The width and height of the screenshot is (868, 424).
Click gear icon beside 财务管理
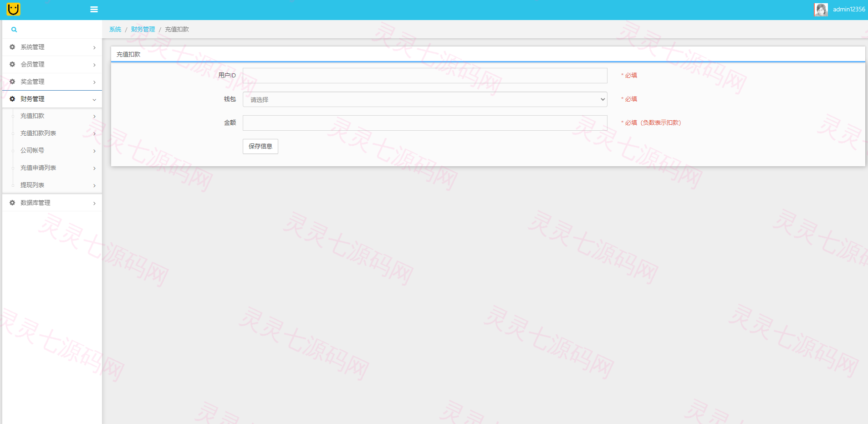tap(12, 99)
